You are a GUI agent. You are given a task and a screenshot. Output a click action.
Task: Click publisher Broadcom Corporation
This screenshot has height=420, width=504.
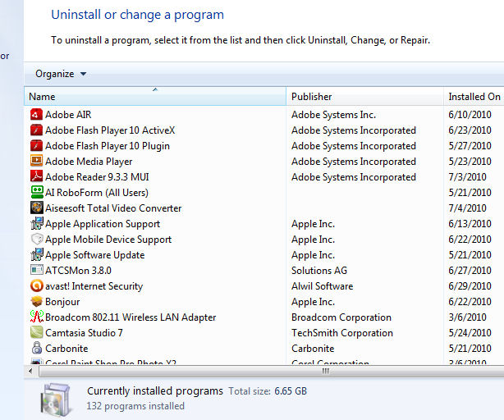pos(341,317)
